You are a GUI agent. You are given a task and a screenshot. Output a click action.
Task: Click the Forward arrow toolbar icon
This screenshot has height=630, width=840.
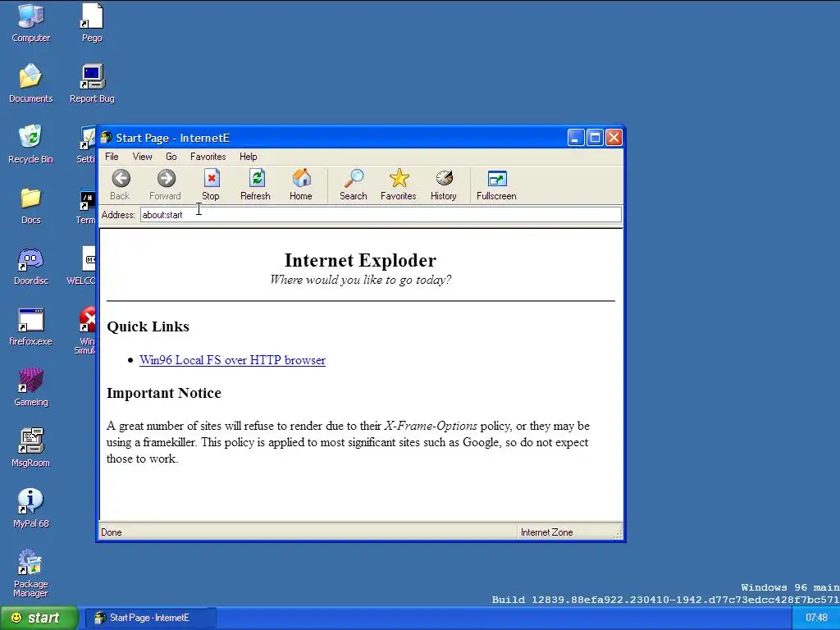(x=166, y=179)
